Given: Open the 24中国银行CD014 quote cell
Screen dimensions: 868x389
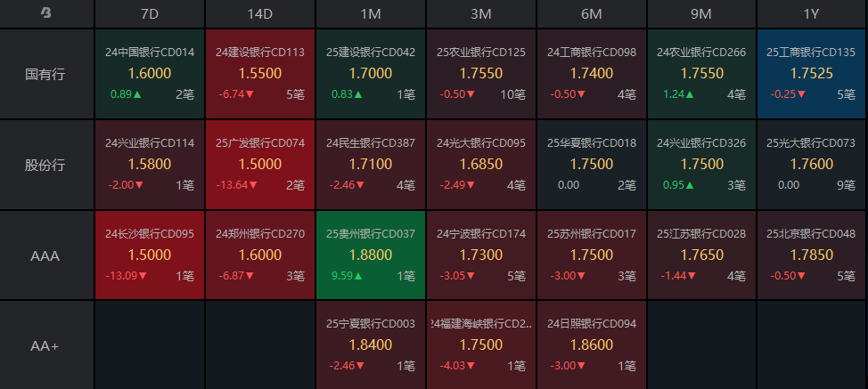Looking at the screenshot, I should click(x=150, y=74).
